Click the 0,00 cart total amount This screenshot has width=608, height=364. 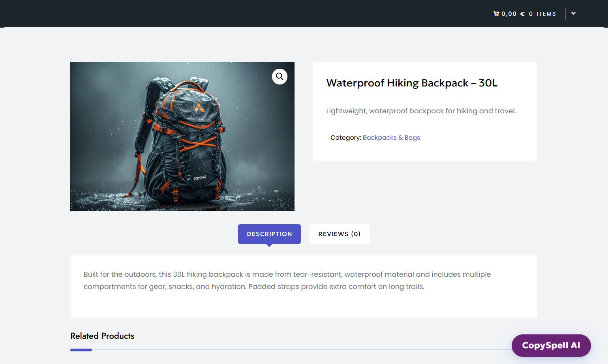509,14
